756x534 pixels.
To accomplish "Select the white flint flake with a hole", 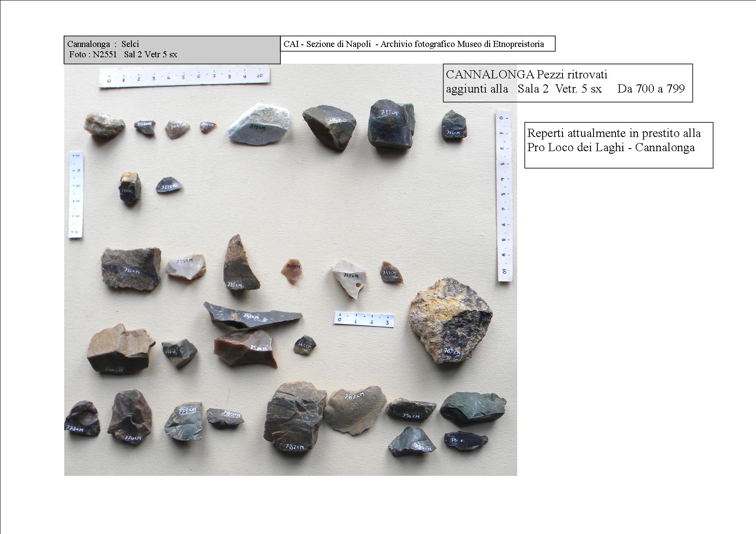I will 349,279.
